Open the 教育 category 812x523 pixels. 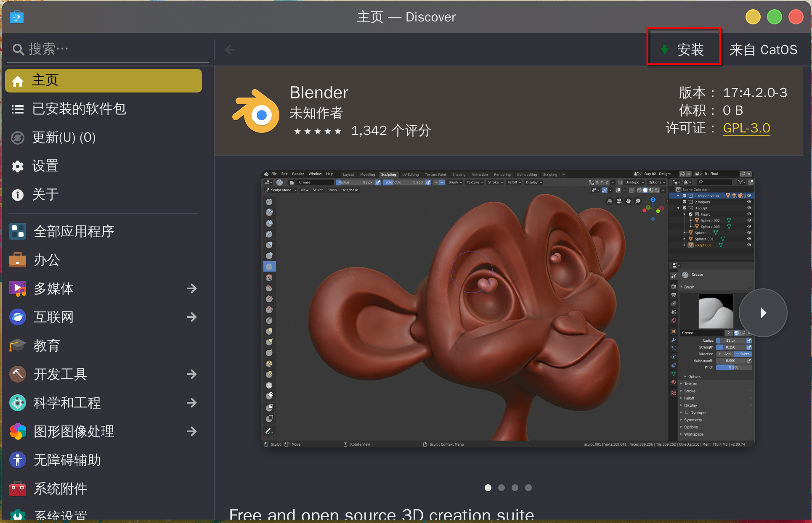[x=103, y=346]
